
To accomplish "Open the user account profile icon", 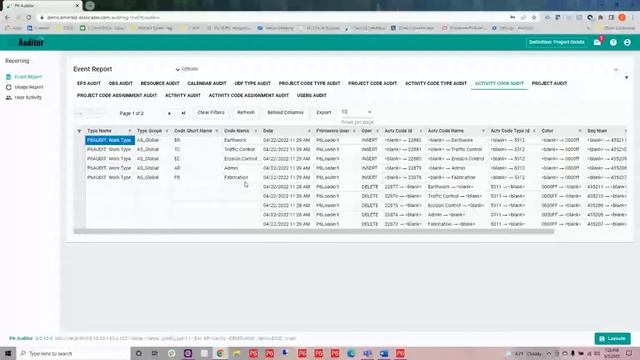I will click(x=627, y=42).
